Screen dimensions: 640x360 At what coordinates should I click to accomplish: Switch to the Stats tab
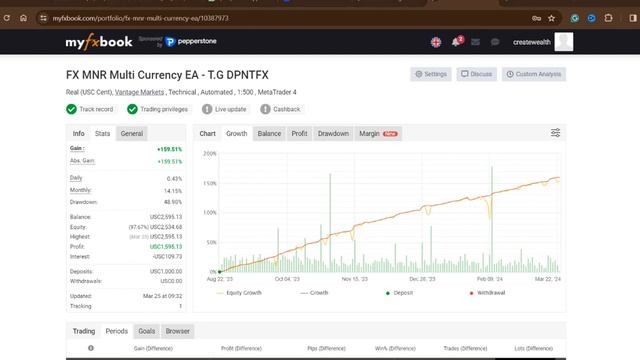[102, 133]
